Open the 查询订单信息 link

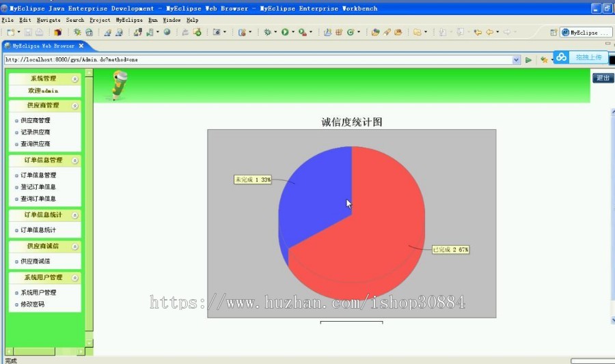tap(38, 199)
